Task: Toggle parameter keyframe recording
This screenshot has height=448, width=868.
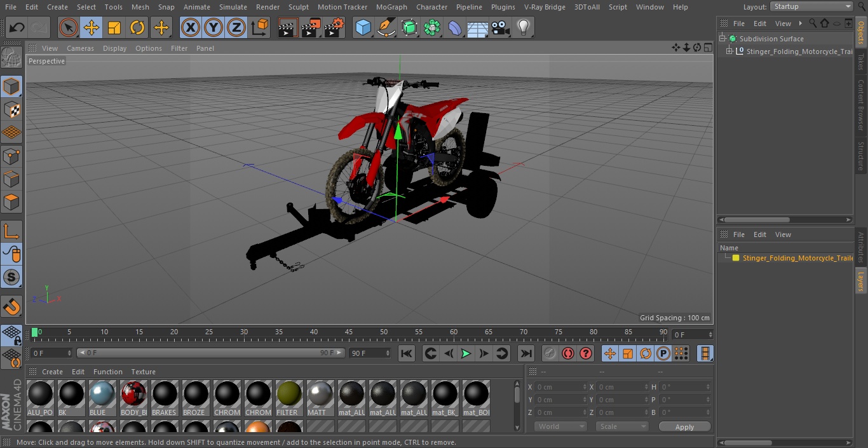Action: pyautogui.click(x=663, y=353)
